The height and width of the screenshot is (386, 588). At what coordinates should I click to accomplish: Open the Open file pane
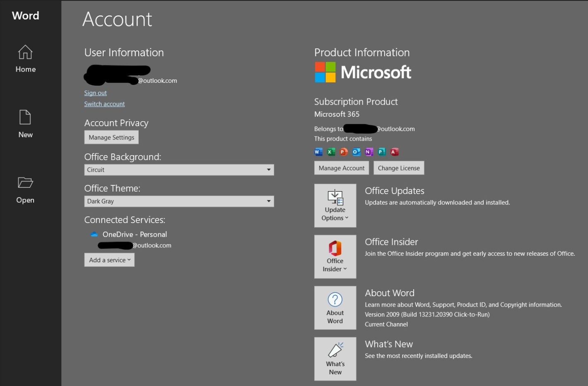pos(25,190)
